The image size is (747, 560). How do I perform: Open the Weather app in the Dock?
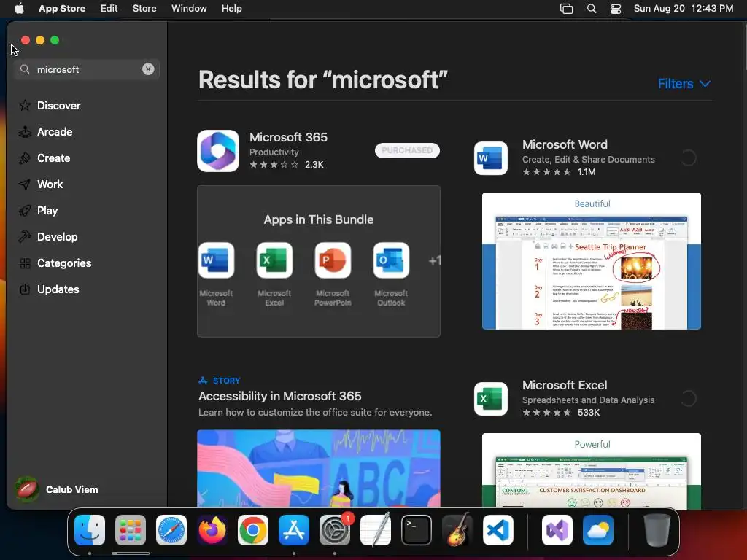(x=598, y=530)
